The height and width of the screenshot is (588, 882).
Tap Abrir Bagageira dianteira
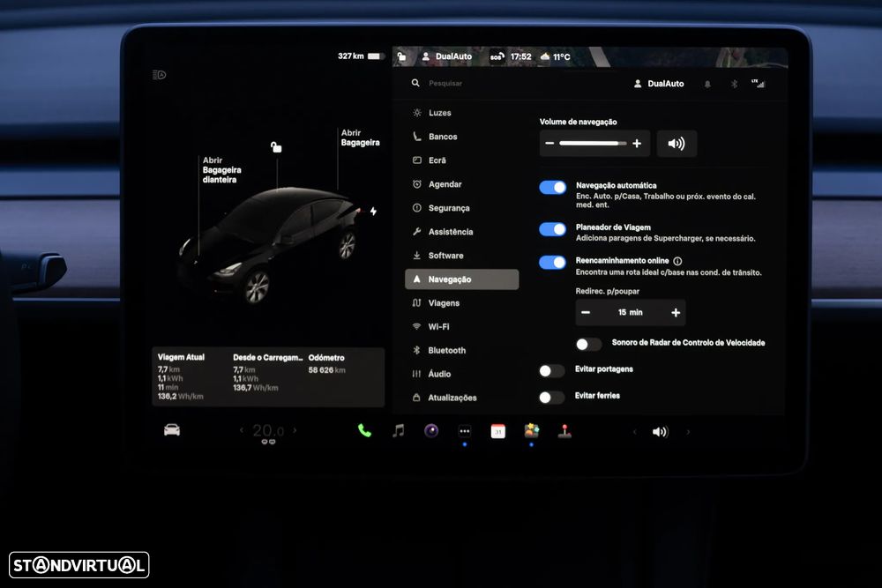click(x=221, y=170)
